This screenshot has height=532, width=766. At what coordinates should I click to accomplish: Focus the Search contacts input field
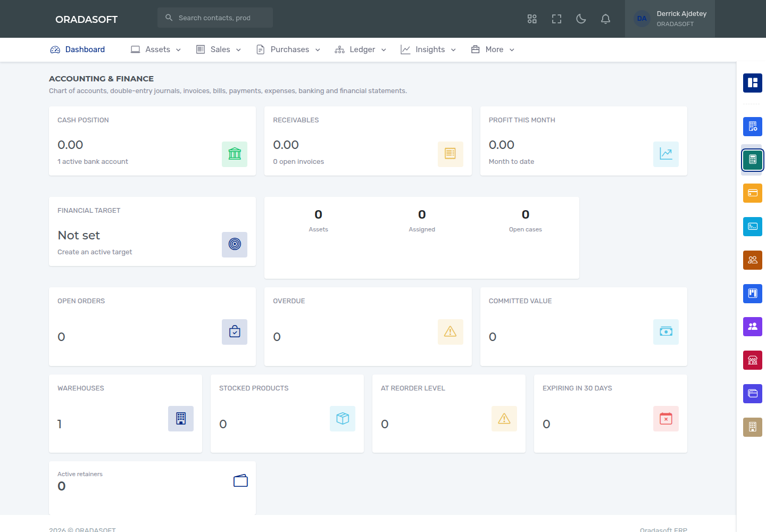[x=215, y=18]
